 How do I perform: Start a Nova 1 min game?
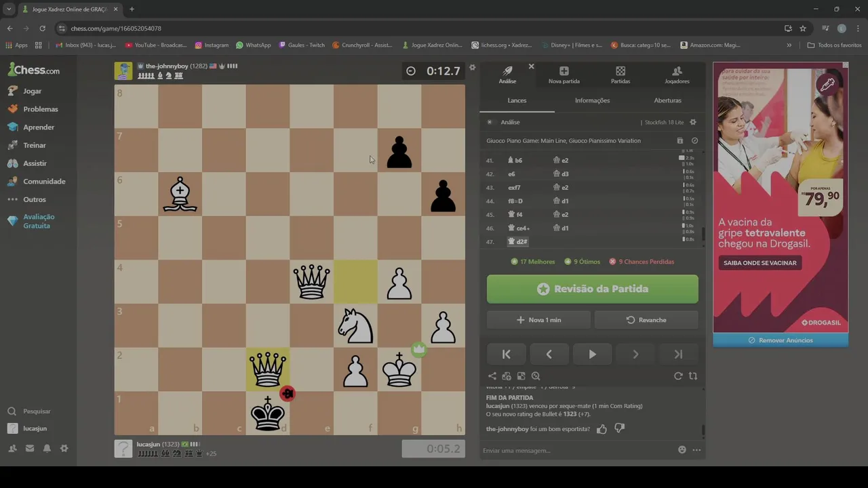click(538, 320)
